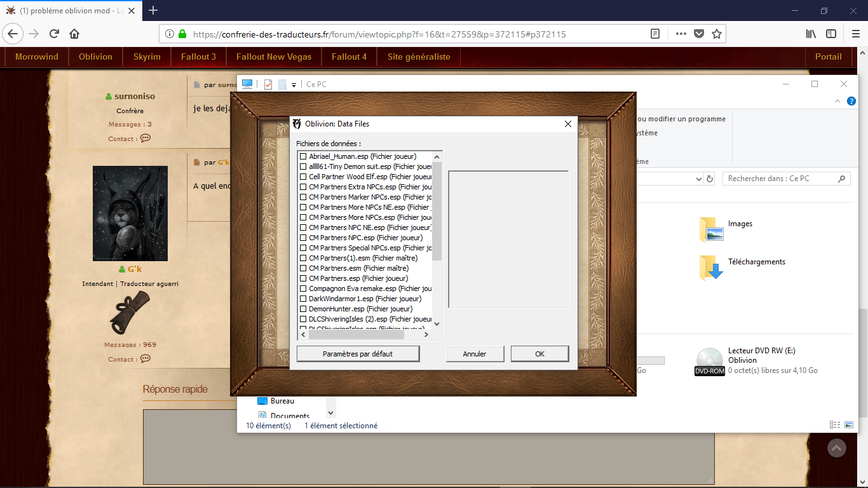Bookmark this page with star icon
868x488 pixels.
717,34
